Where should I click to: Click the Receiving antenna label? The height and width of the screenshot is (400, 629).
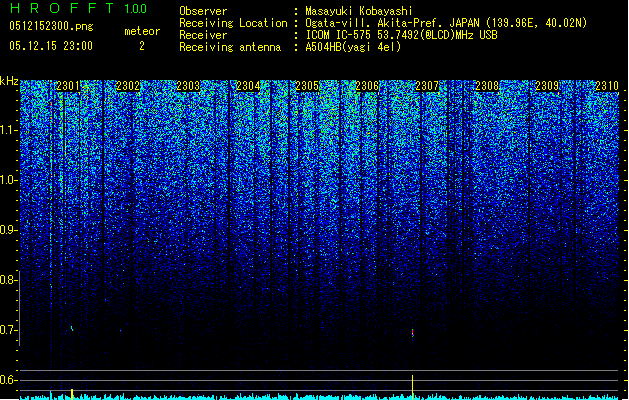(x=230, y=47)
